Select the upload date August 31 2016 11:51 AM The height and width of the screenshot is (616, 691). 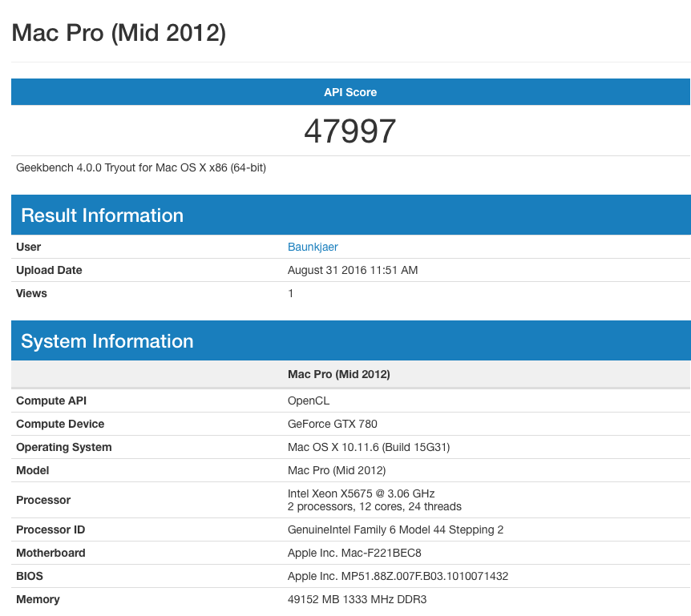[353, 271]
